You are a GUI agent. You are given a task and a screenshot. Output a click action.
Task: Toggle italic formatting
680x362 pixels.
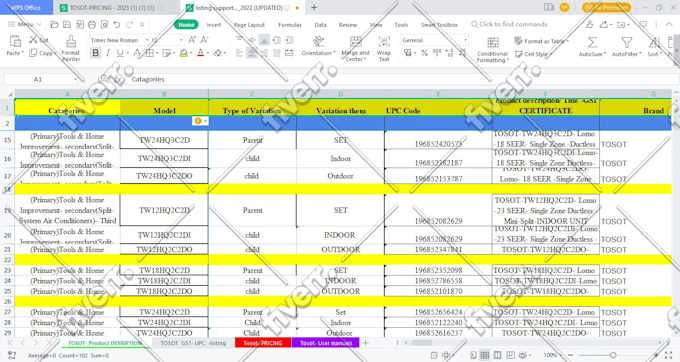(108, 53)
